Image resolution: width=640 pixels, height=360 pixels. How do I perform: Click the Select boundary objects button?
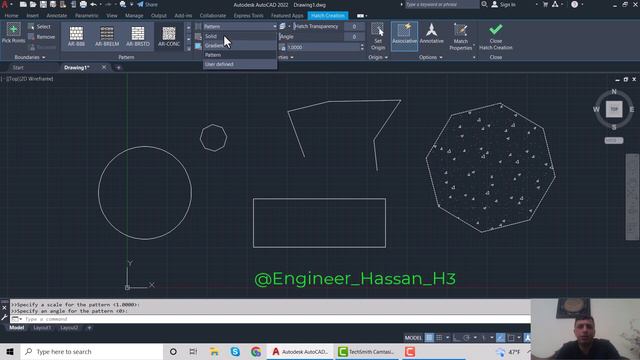click(x=40, y=27)
